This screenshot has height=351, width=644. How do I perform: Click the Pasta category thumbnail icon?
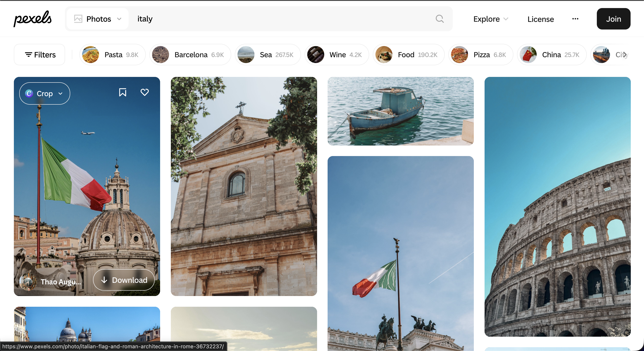click(x=91, y=55)
